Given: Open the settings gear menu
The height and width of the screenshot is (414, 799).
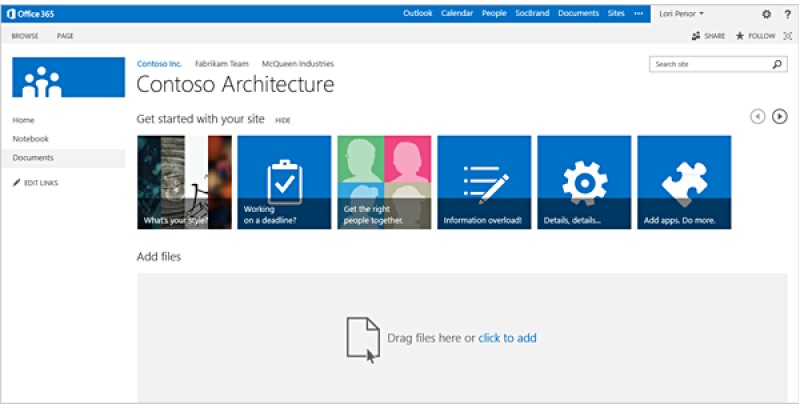Looking at the screenshot, I should click(766, 14).
